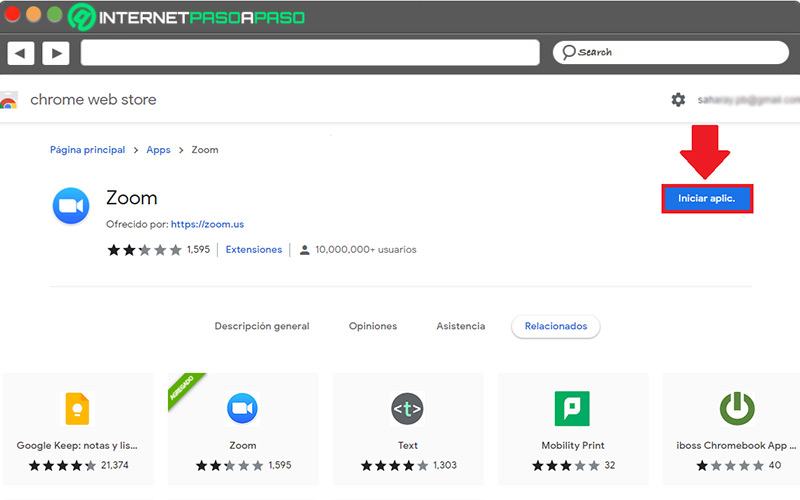Click the Google Keep yellow note icon
The image size is (800, 500).
[x=77, y=409]
